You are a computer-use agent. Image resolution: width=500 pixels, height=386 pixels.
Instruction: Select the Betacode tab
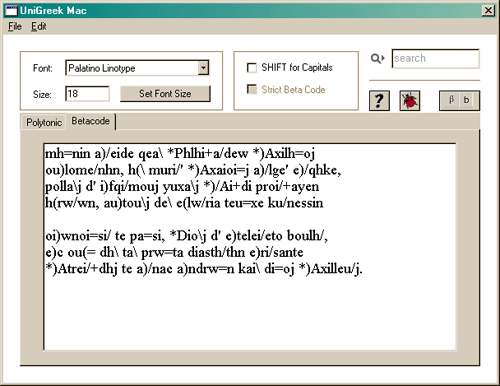tap(91, 121)
